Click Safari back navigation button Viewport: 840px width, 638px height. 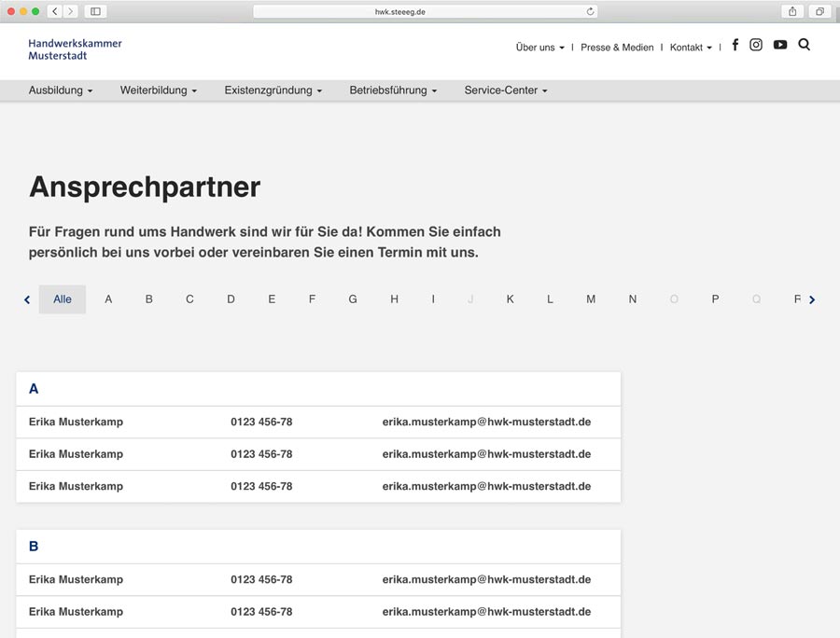(55, 11)
